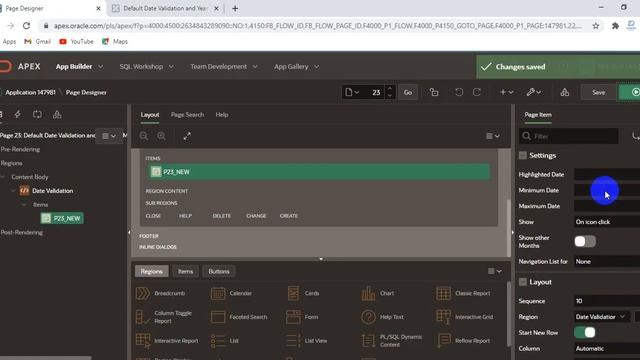Click the Redo toolbar icon
The height and width of the screenshot is (360, 640).
point(477,92)
